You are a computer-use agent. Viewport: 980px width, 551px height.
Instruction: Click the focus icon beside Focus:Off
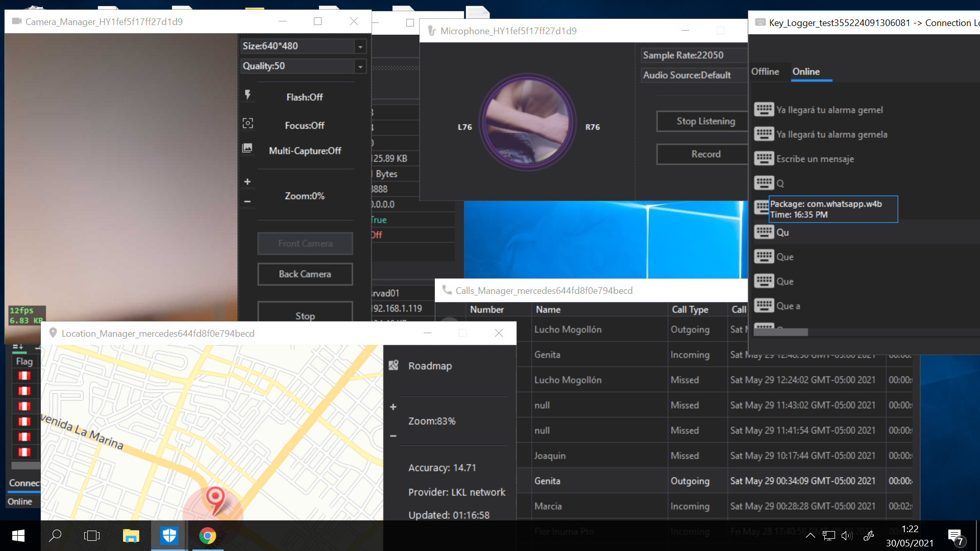point(248,123)
